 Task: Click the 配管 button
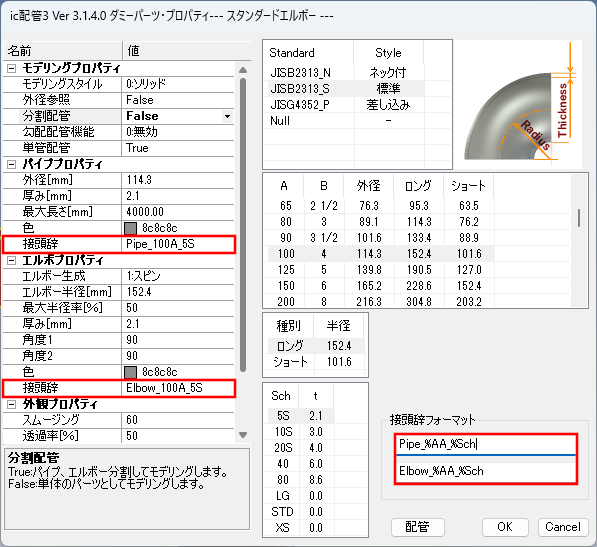coord(418,527)
